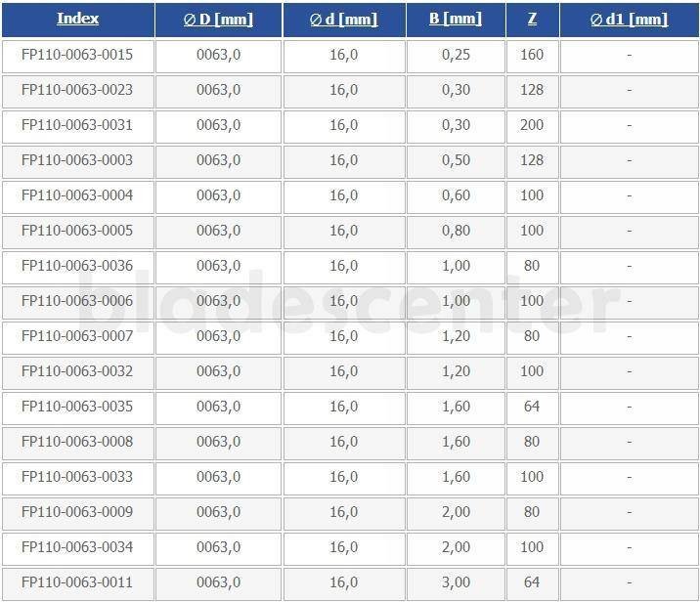
Task: Select index FP110-0063-0015
Action: pyautogui.click(x=77, y=55)
